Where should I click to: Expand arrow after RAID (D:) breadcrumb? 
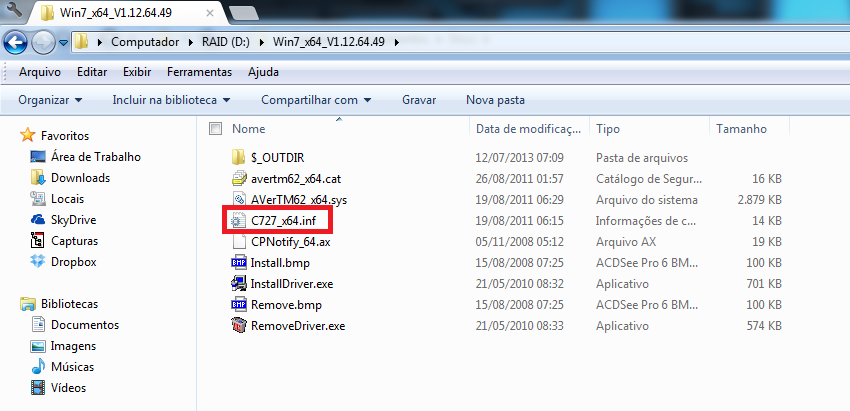(x=261, y=42)
